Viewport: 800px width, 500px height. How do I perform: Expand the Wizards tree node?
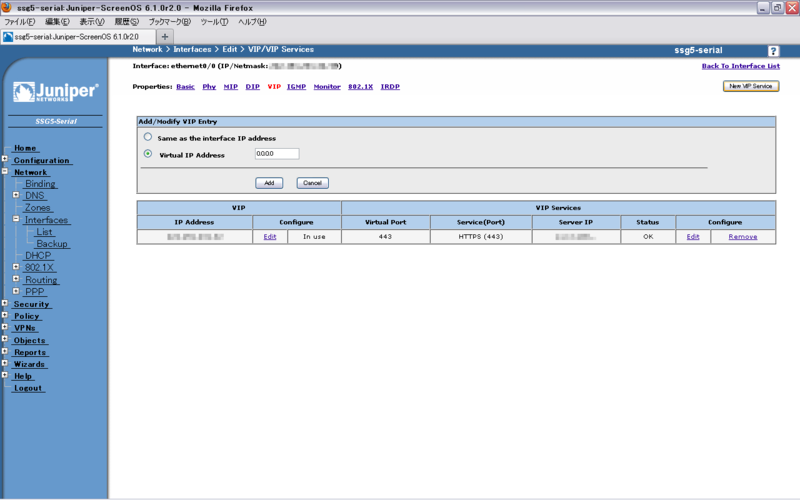(5, 363)
